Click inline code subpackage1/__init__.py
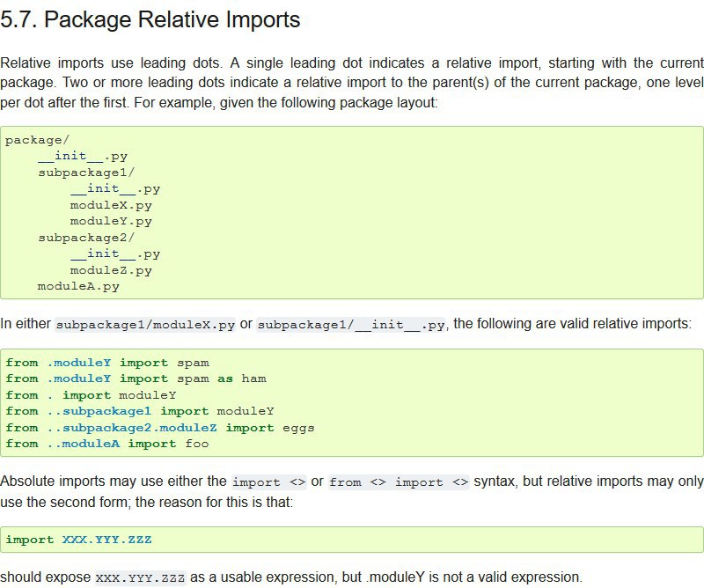Image resolution: width=704 pixels, height=588 pixels. tap(351, 324)
